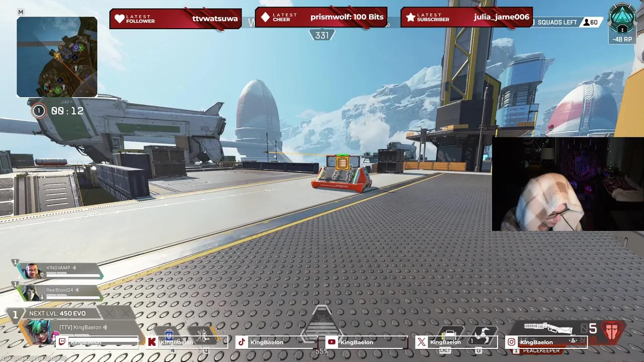This screenshot has width=644, height=362.
Task: Click the star icon on Latest Subscriber
Action: pyautogui.click(x=411, y=18)
